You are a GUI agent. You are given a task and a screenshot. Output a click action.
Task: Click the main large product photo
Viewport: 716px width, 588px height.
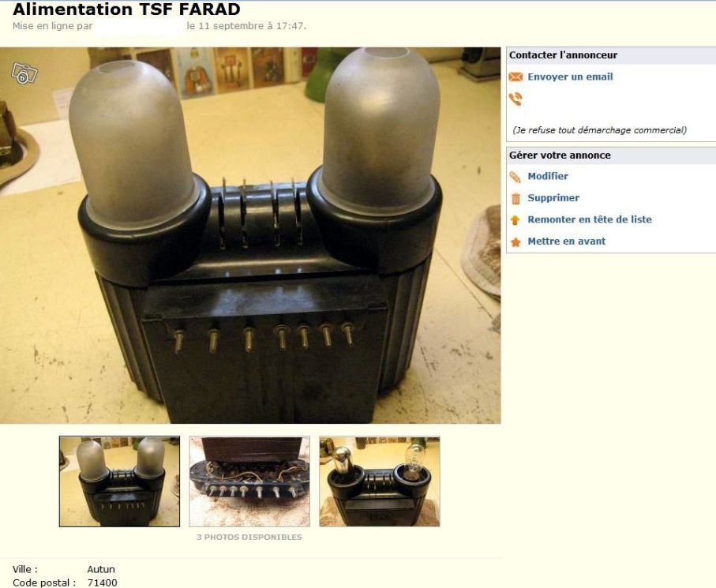250,235
